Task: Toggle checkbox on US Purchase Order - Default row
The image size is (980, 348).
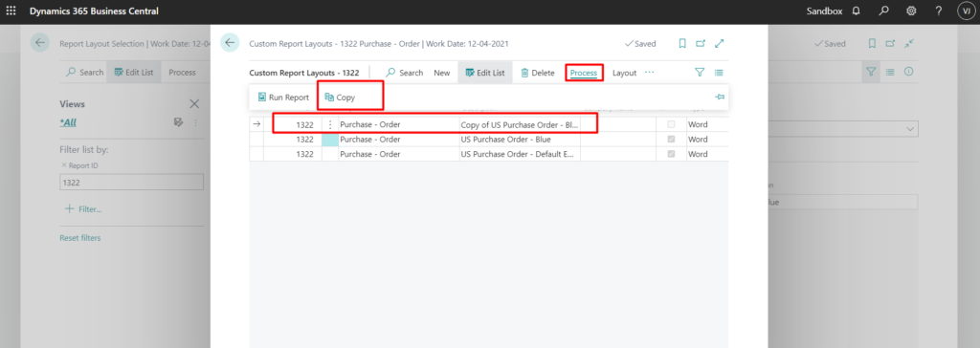Action: (x=671, y=154)
